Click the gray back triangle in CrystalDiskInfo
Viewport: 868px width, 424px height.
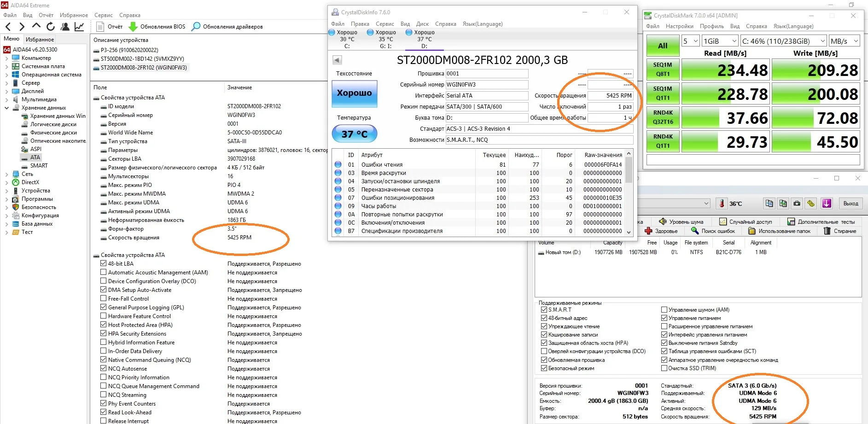pyautogui.click(x=337, y=60)
